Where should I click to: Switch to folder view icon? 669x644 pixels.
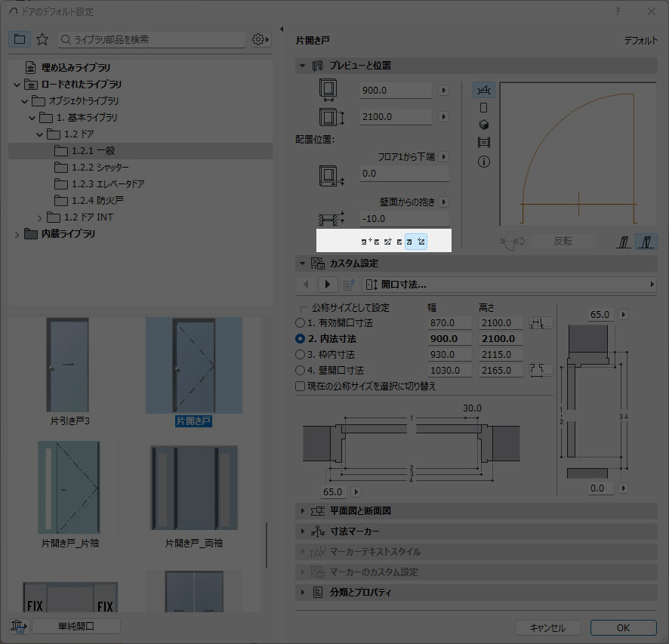click(x=20, y=39)
